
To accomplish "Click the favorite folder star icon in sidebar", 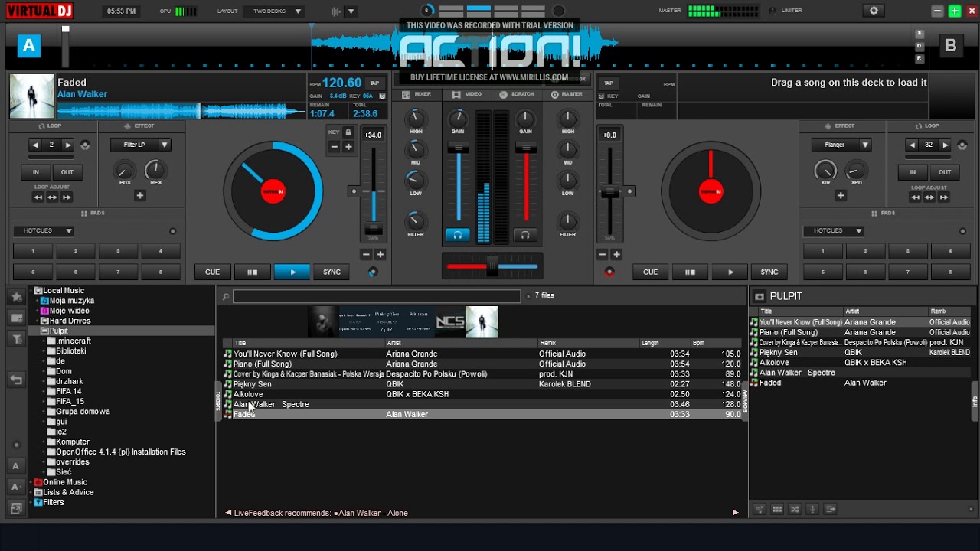I will click(16, 296).
